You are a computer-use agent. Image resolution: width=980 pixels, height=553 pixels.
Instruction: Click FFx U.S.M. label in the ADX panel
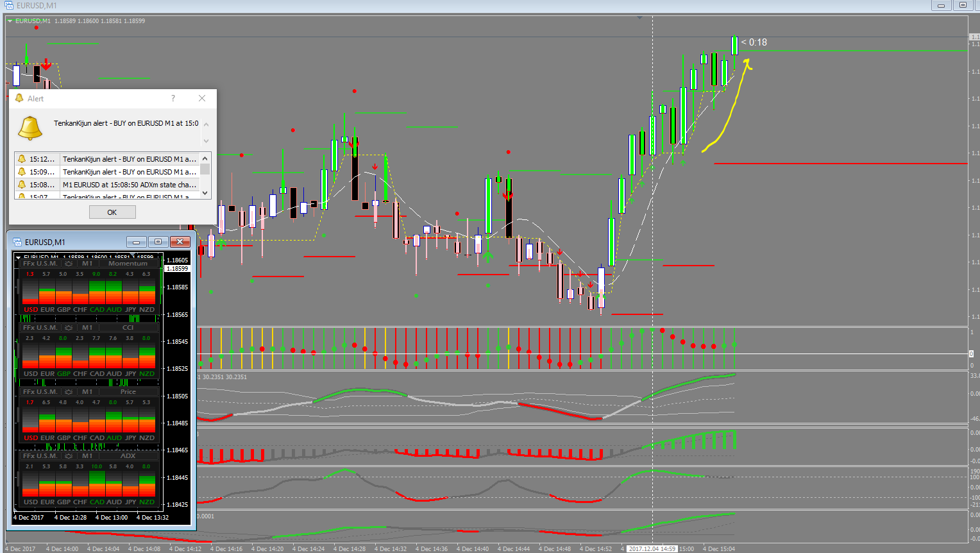point(40,456)
